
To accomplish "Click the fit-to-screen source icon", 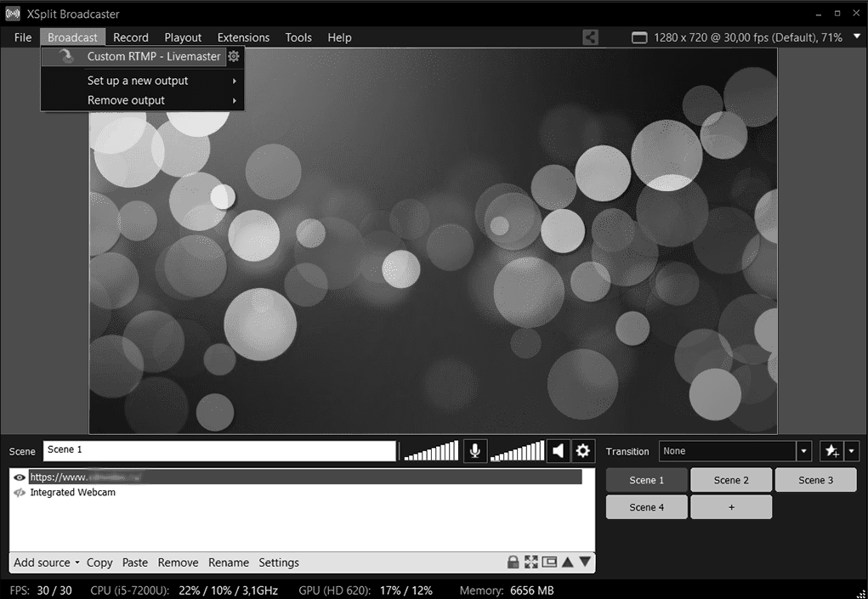I will tap(531, 562).
